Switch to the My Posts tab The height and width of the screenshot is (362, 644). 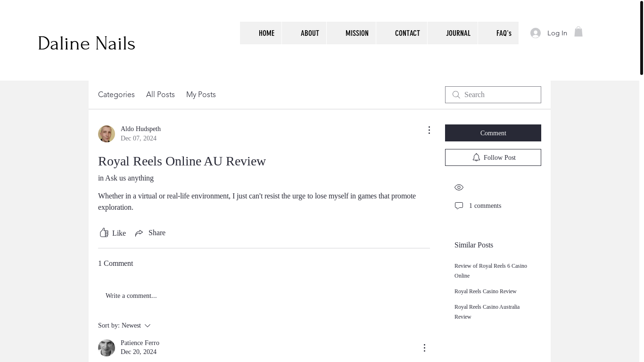tap(201, 95)
